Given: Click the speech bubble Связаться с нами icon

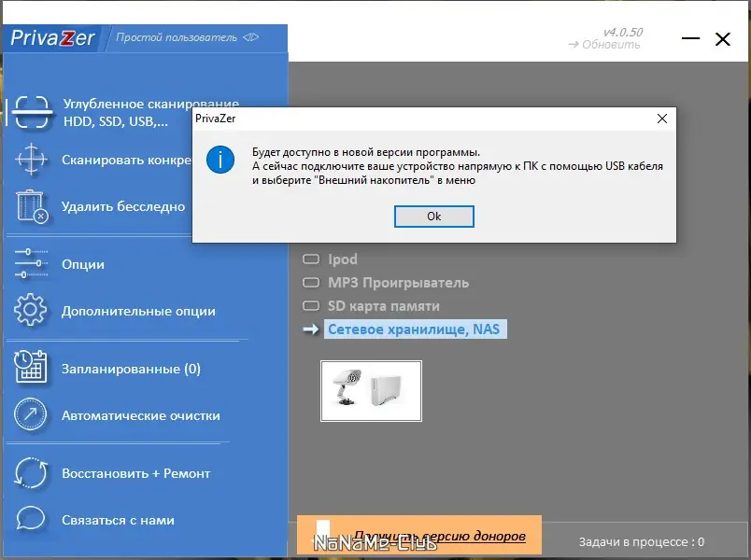Looking at the screenshot, I should (31, 519).
